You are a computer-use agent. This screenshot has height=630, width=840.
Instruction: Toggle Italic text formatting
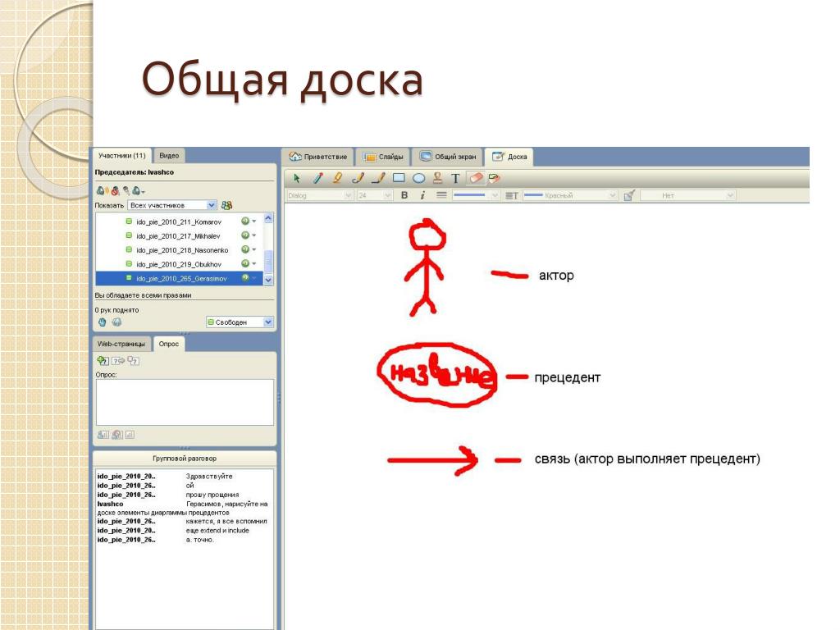tap(422, 195)
